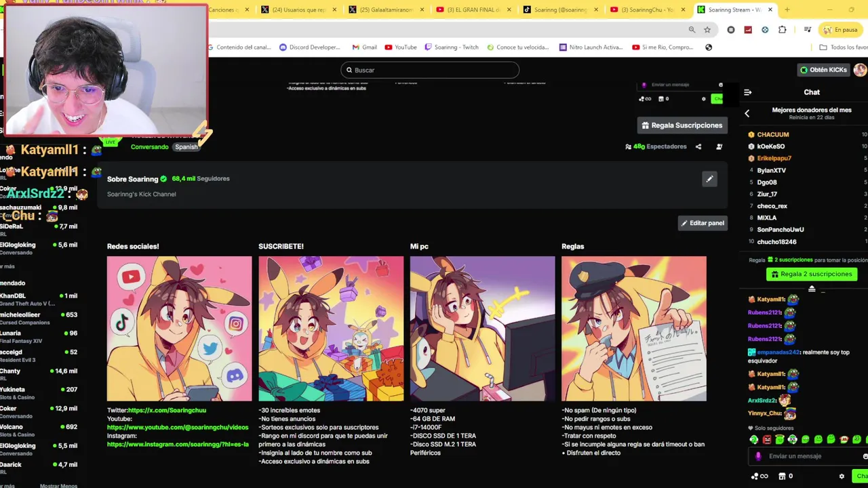Image resolution: width=868 pixels, height=488 pixels.
Task: Click the Buscar search field
Action: (430, 70)
